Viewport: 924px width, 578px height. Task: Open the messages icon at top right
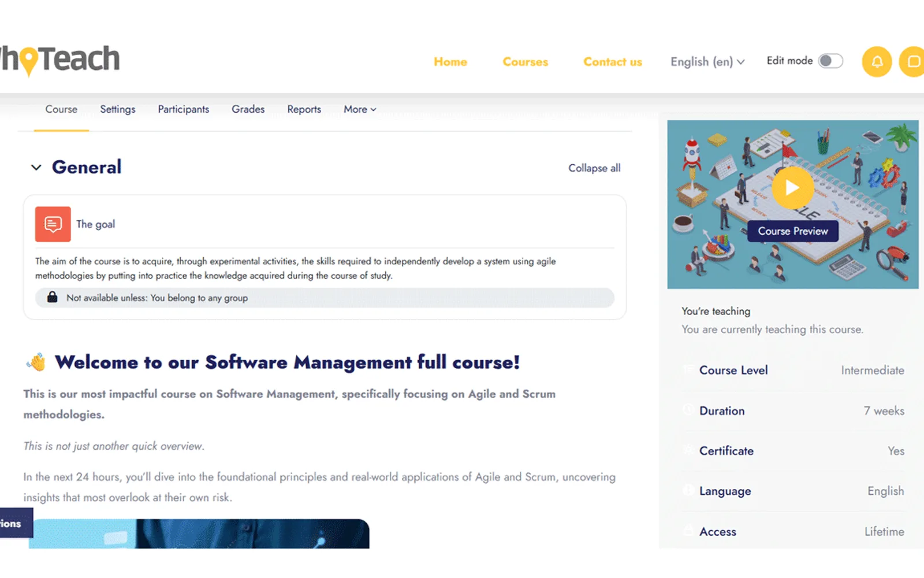(912, 61)
